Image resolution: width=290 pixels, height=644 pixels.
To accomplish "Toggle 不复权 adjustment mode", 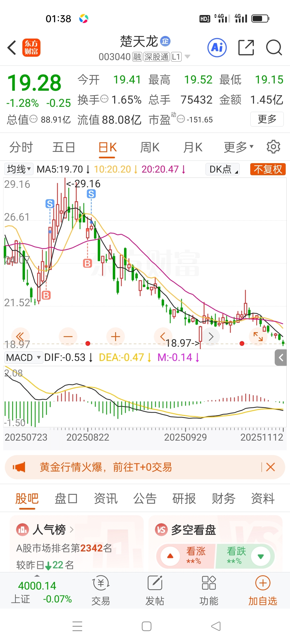I will coord(268,169).
